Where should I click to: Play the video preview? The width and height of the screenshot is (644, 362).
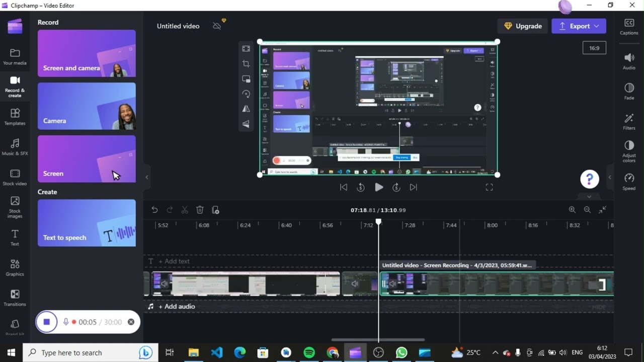(x=379, y=187)
